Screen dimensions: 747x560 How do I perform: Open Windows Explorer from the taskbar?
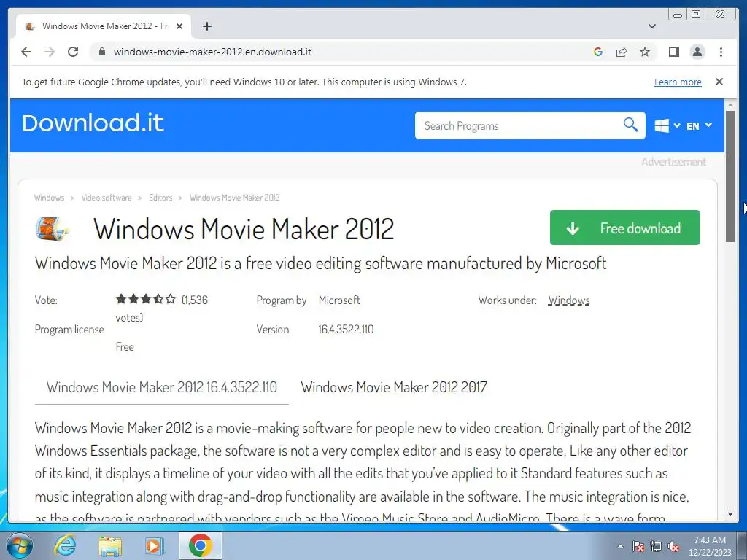pyautogui.click(x=110, y=545)
